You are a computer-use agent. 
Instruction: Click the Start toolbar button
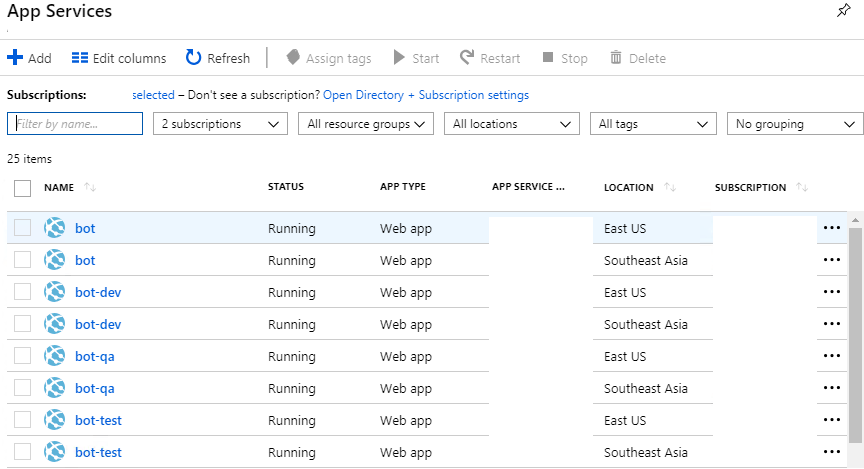pos(417,58)
